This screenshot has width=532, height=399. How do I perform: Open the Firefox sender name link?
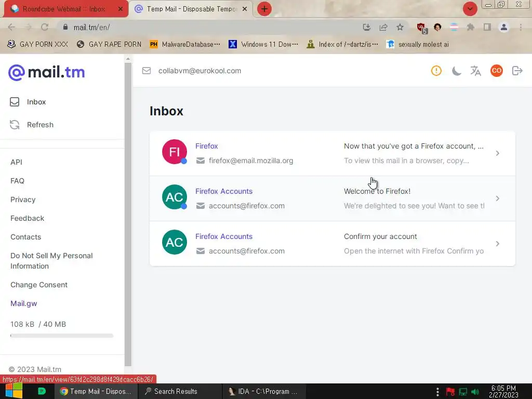point(207,146)
